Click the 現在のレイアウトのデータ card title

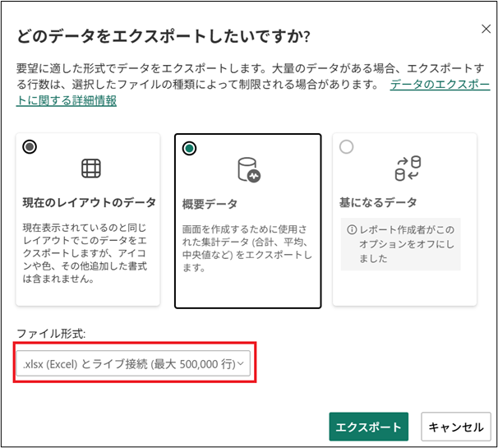tap(90, 202)
